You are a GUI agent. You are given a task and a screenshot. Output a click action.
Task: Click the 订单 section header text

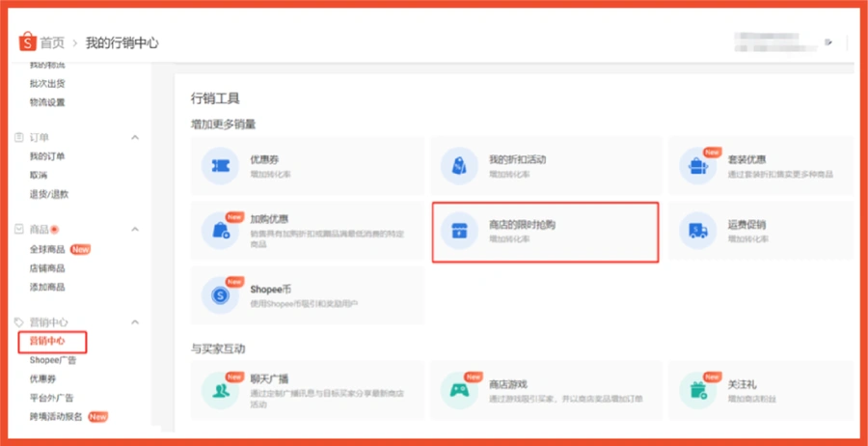40,137
